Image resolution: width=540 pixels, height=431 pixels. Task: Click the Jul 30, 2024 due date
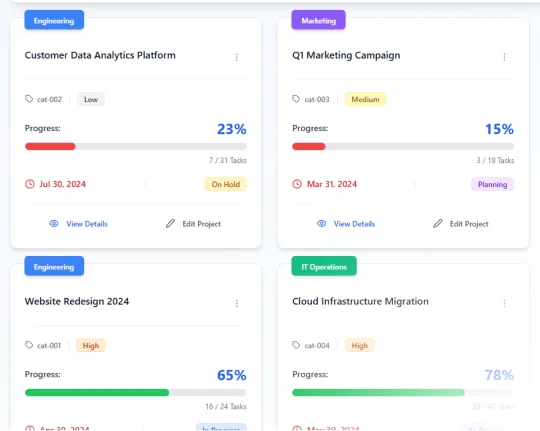pyautogui.click(x=62, y=184)
